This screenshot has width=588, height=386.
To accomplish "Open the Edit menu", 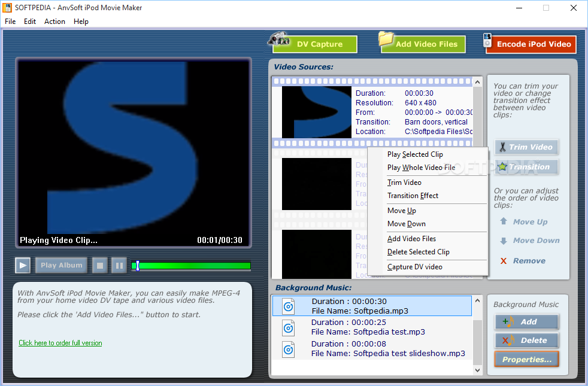I will pyautogui.click(x=29, y=22).
